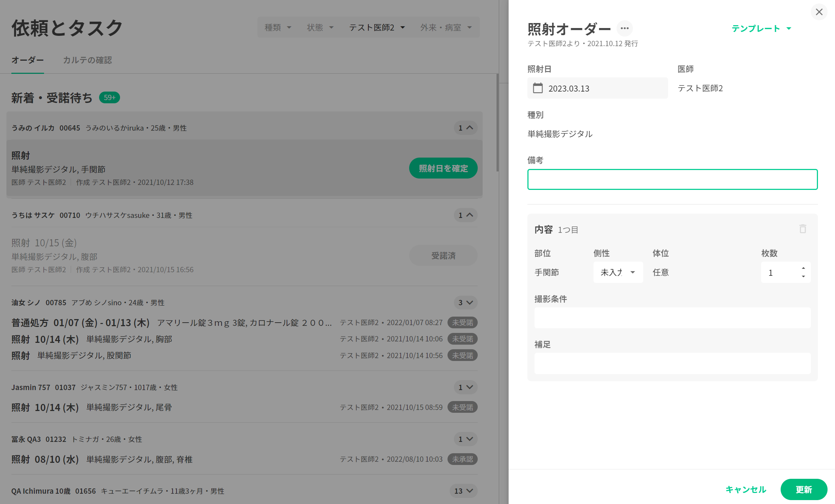The width and height of the screenshot is (835, 504).
Task: Open the 側性 未入力 dropdown
Action: pyautogui.click(x=618, y=272)
